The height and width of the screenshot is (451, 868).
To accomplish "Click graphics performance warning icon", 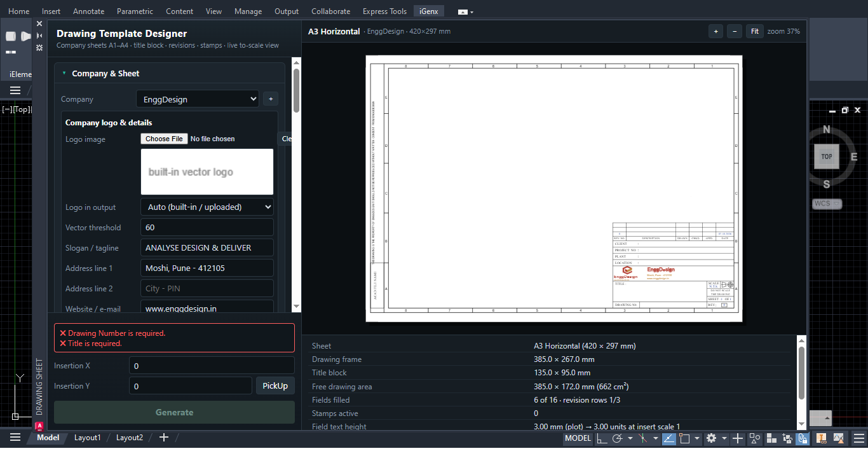I will point(839,438).
